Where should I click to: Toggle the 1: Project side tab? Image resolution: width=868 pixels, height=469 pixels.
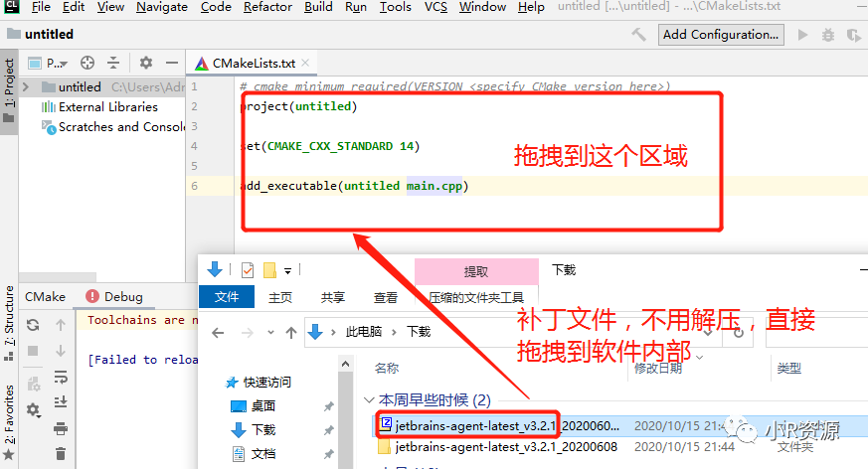pyautogui.click(x=8, y=90)
